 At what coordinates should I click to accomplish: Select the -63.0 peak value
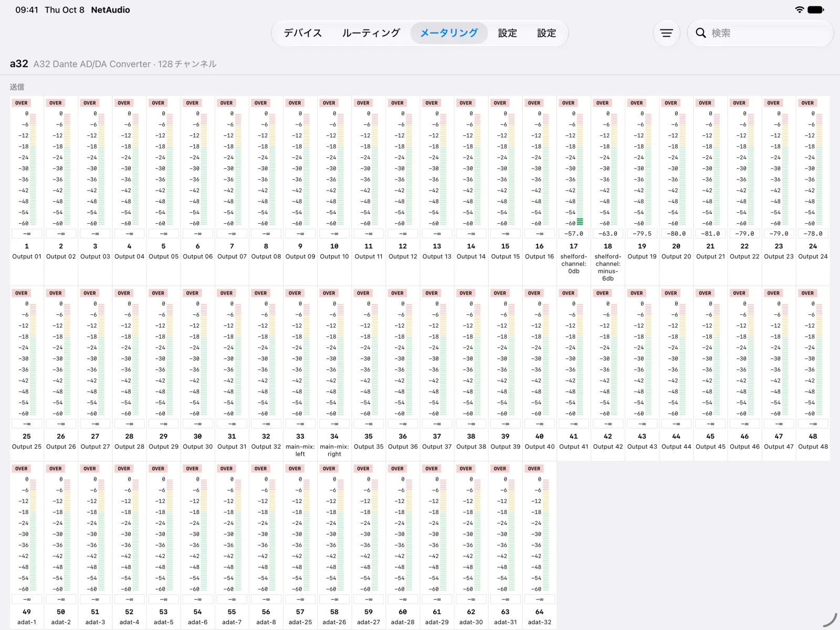tap(608, 234)
